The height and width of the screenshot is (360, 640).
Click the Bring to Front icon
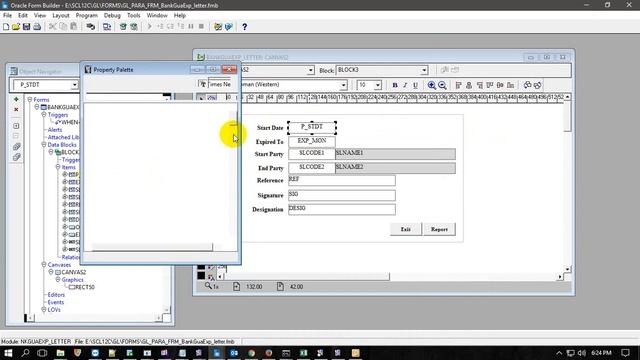(x=527, y=85)
